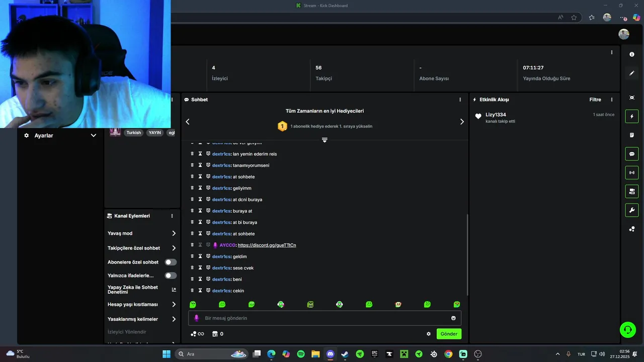The height and width of the screenshot is (362, 644).
Task: Show next top gifter slide
Action: point(462,122)
